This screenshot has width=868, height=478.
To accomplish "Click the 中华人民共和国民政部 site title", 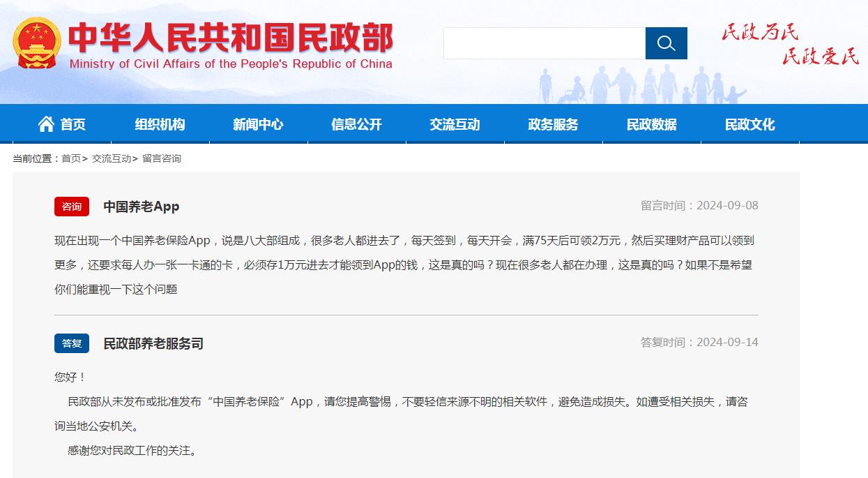I will click(x=231, y=38).
